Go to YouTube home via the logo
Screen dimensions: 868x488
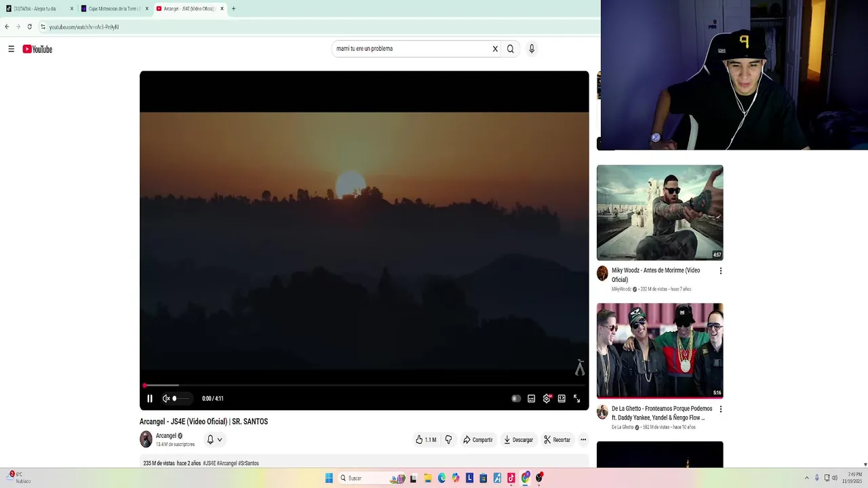tap(37, 49)
